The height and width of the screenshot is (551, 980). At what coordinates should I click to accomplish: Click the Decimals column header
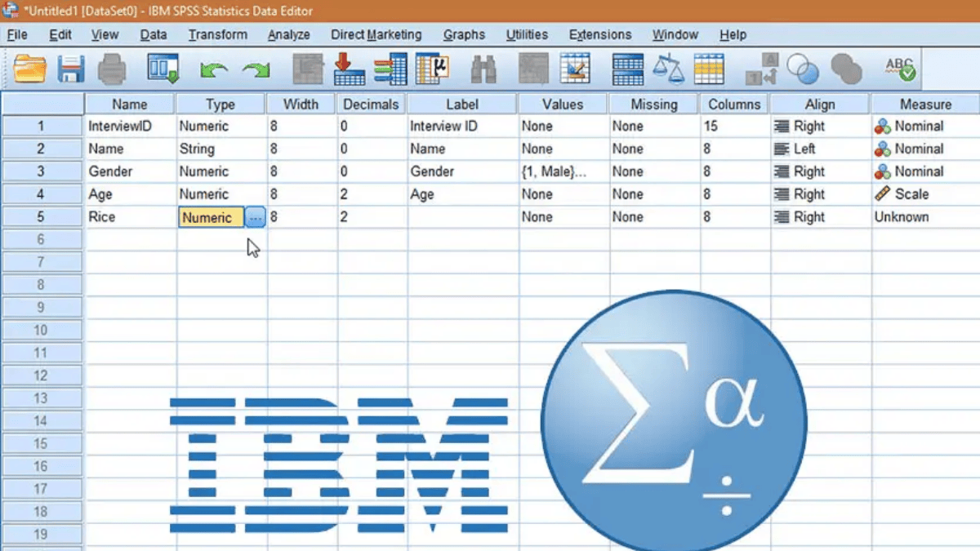point(371,104)
